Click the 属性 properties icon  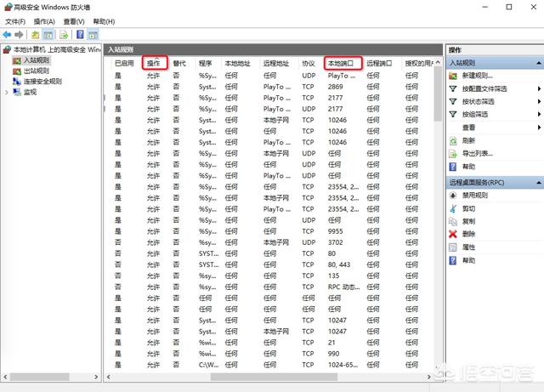point(453,247)
